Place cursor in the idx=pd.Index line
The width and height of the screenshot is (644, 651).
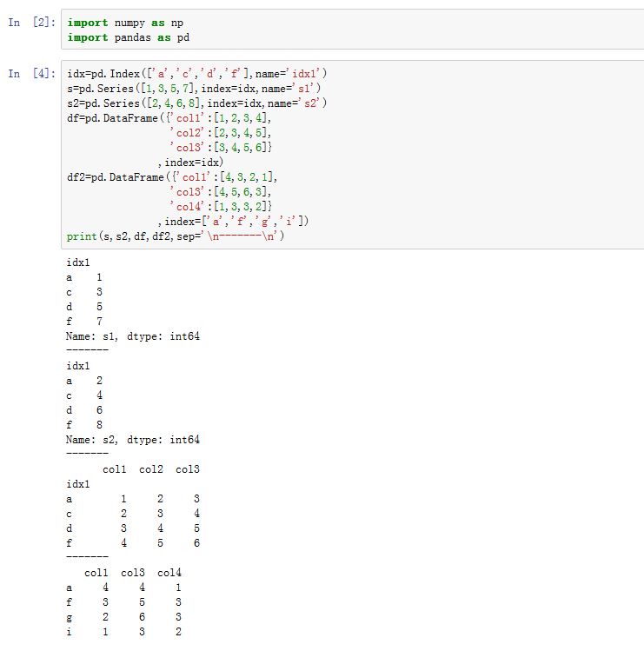196,74
